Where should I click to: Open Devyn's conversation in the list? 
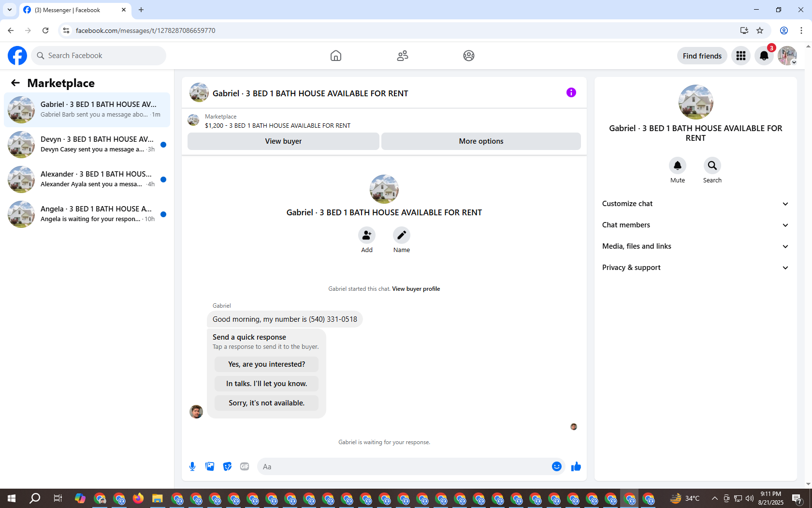point(87,145)
